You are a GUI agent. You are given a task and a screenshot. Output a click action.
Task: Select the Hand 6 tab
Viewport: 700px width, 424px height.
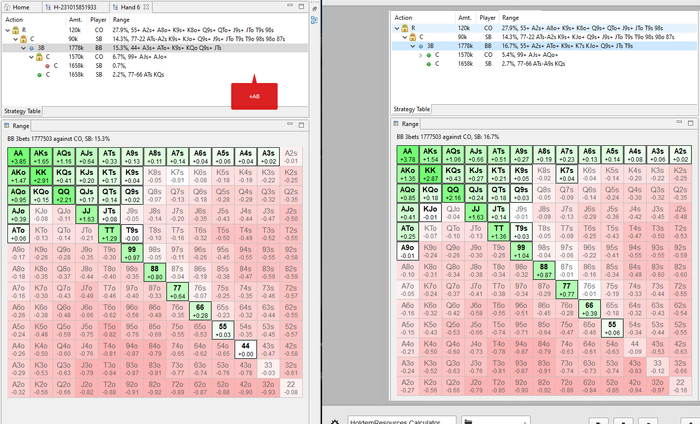coord(131,7)
